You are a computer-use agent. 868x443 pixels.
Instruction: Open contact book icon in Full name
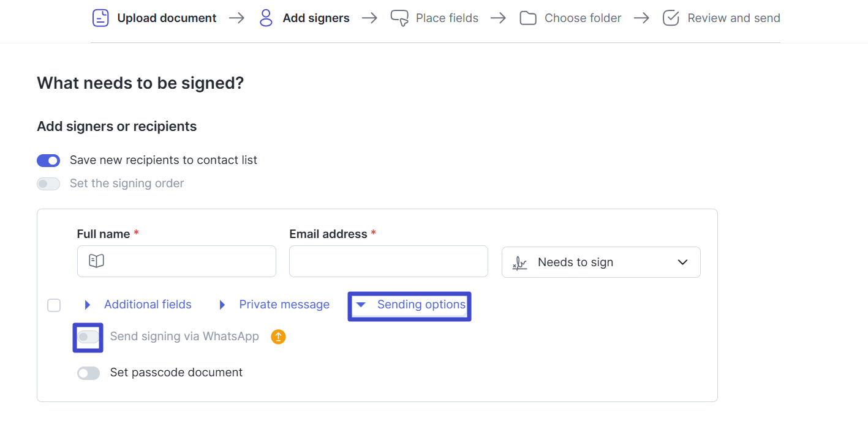point(96,261)
